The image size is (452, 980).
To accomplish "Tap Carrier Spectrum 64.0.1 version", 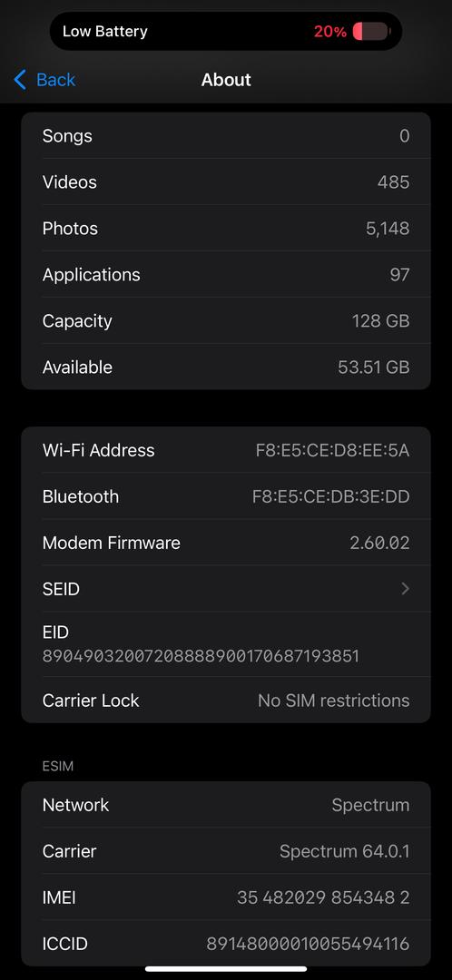I will coord(345,851).
